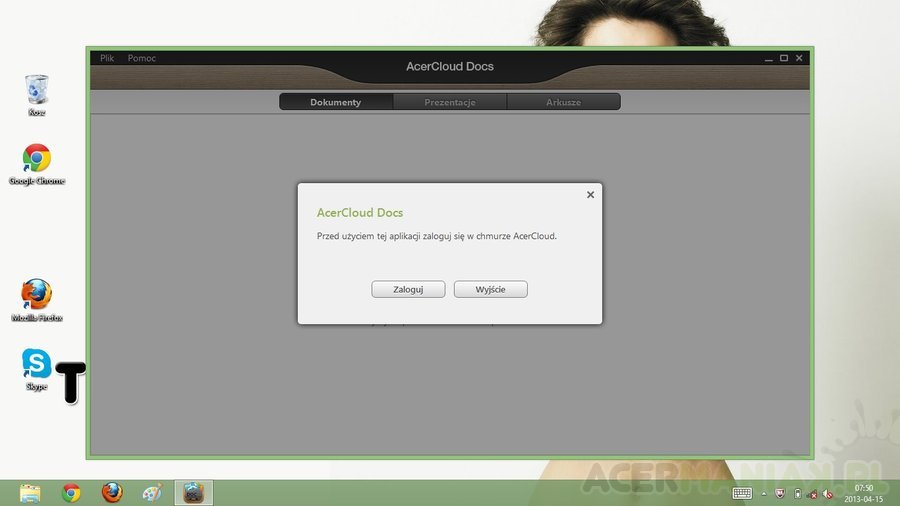Minimize the AcerCloud Docs window
This screenshot has height=506, width=900.
(769, 59)
